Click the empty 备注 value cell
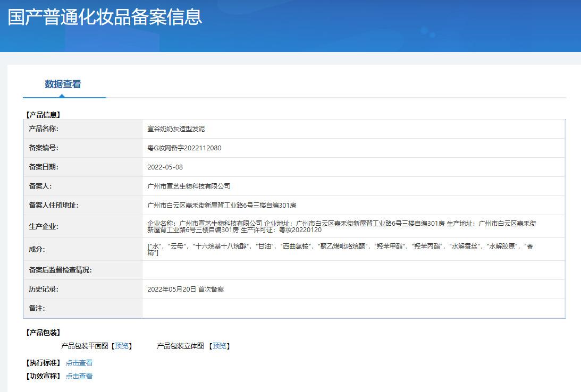The height and width of the screenshot is (392, 581). tap(353, 309)
